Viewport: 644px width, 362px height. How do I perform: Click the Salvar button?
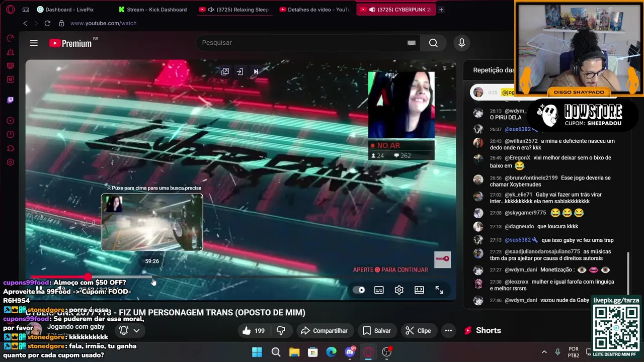click(377, 330)
